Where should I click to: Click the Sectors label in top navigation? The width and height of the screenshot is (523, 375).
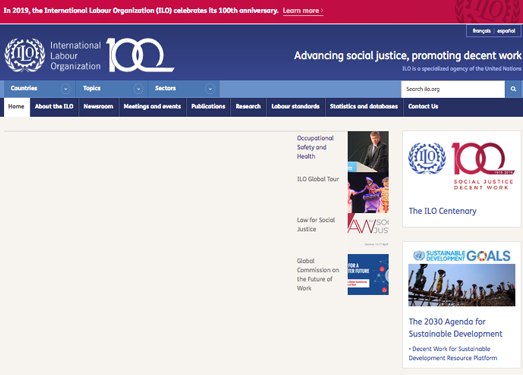point(165,88)
